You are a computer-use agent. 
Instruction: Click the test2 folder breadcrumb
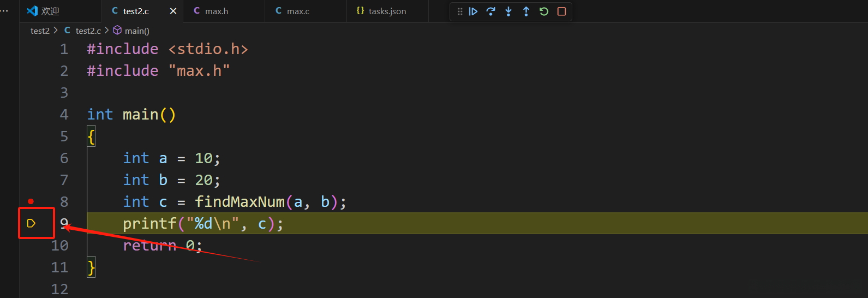coord(40,31)
